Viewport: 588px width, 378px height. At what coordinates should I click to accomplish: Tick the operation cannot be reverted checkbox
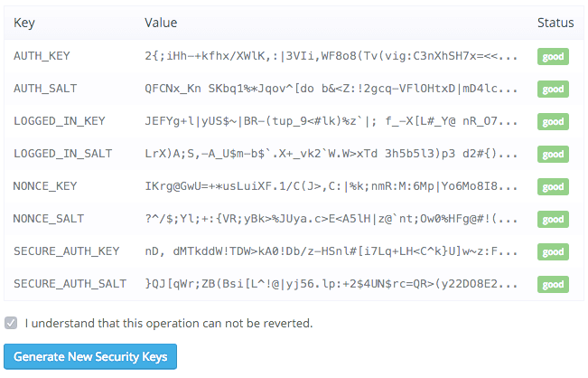(11, 323)
